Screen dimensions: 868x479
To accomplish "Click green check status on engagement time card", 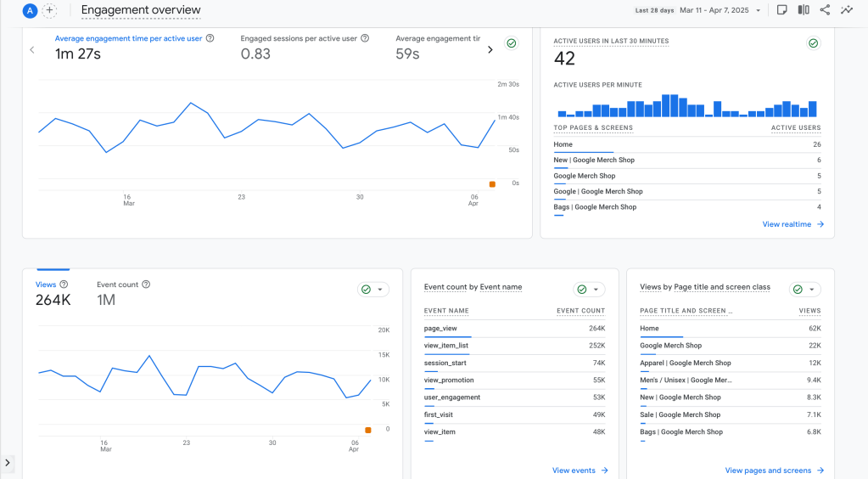I will [511, 43].
